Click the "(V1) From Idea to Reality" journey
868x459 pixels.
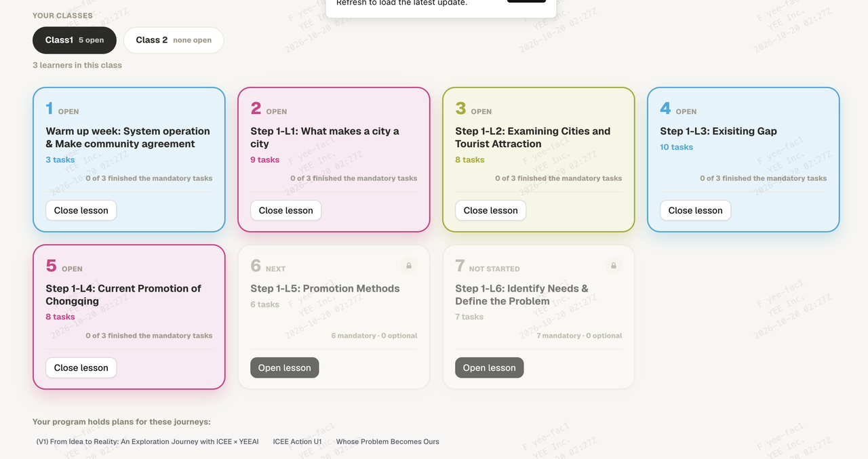(148, 441)
